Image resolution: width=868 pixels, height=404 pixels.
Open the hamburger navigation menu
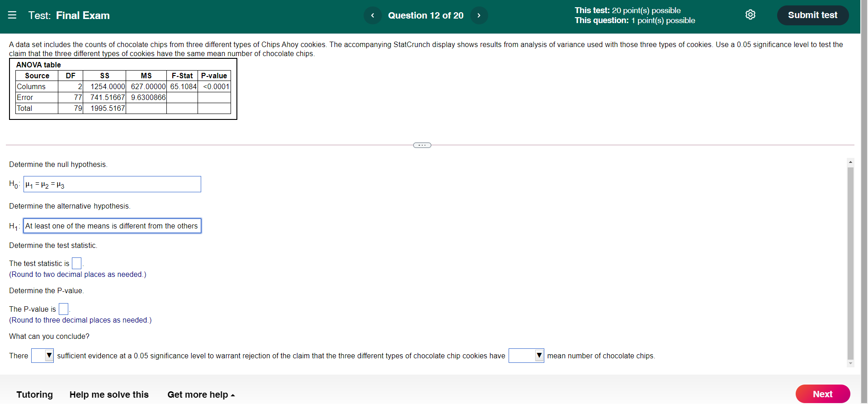(12, 15)
